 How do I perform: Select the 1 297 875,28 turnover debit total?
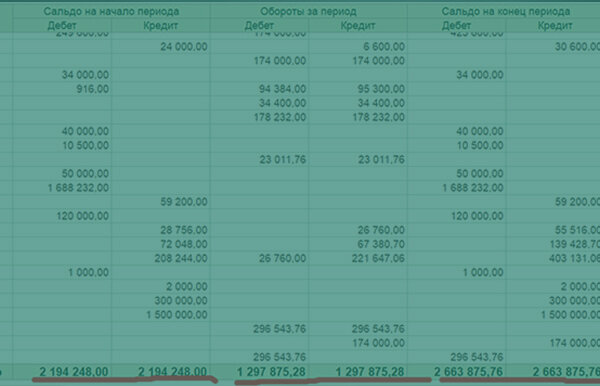[x=271, y=371]
